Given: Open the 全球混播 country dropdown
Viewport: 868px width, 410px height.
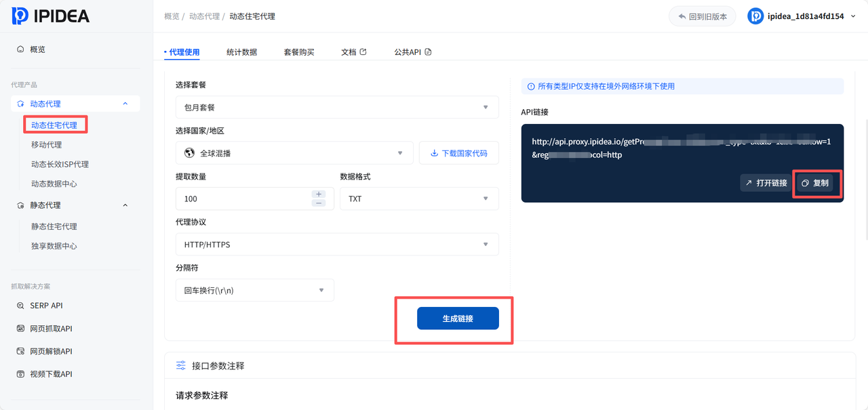Looking at the screenshot, I should pos(294,153).
